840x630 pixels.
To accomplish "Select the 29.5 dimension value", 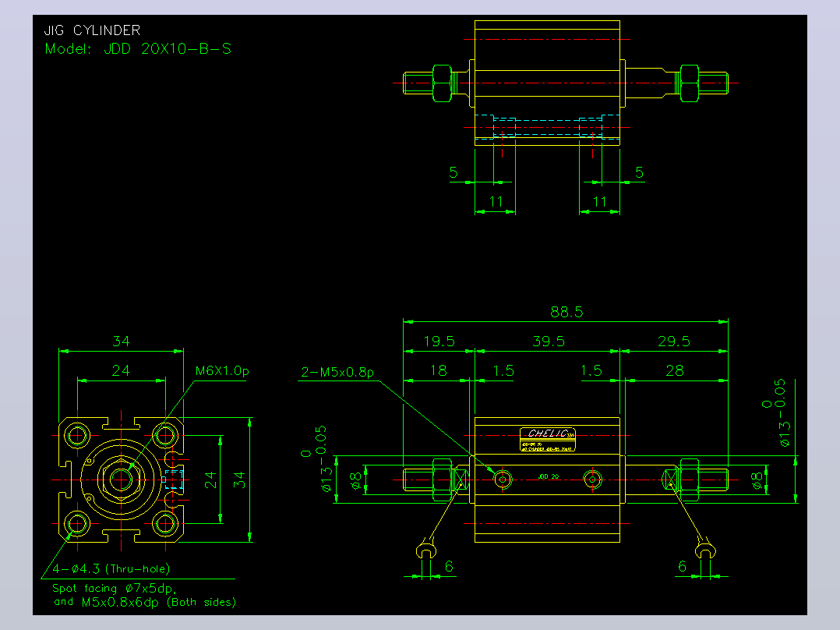I will 673,341.
